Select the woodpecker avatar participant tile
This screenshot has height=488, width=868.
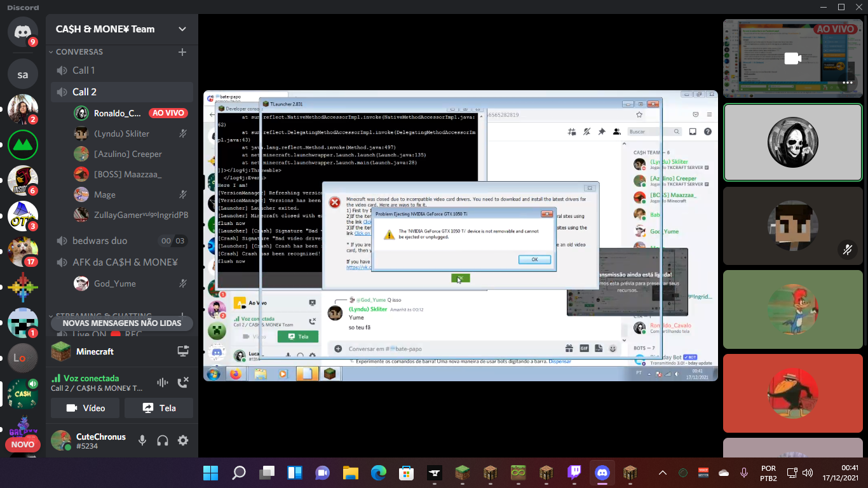pos(792,309)
